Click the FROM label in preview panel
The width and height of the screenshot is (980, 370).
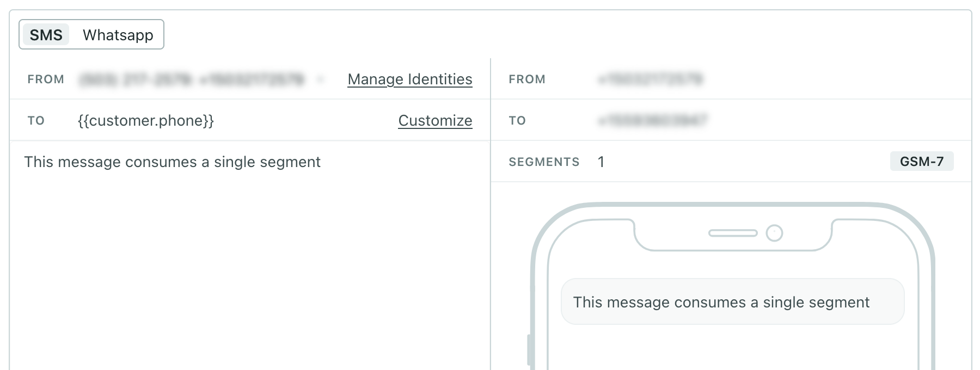(526, 79)
